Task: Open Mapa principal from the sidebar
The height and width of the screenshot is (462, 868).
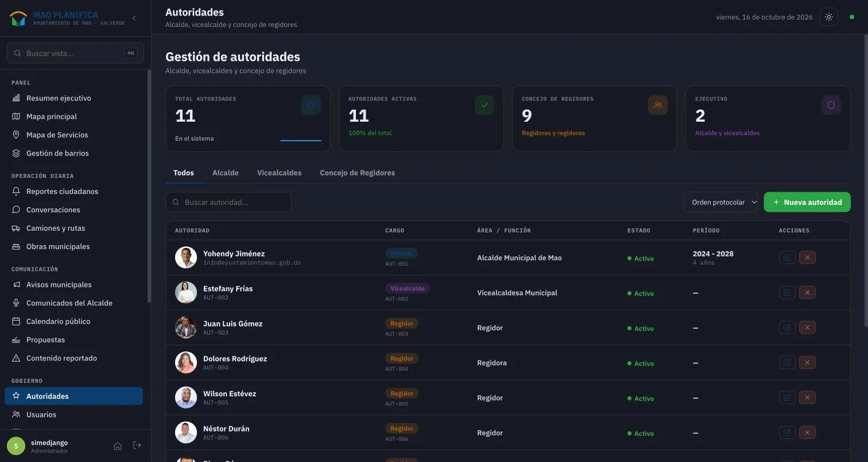Action: click(x=73, y=117)
